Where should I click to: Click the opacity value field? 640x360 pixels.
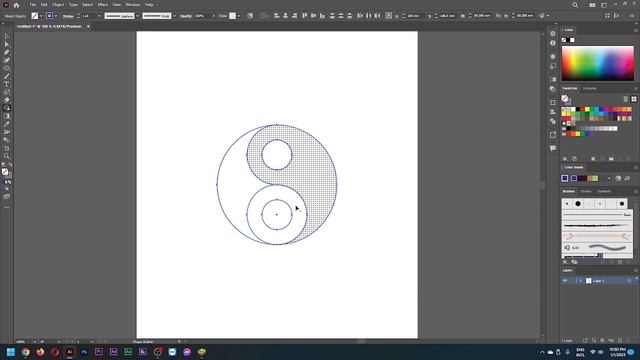202,16
